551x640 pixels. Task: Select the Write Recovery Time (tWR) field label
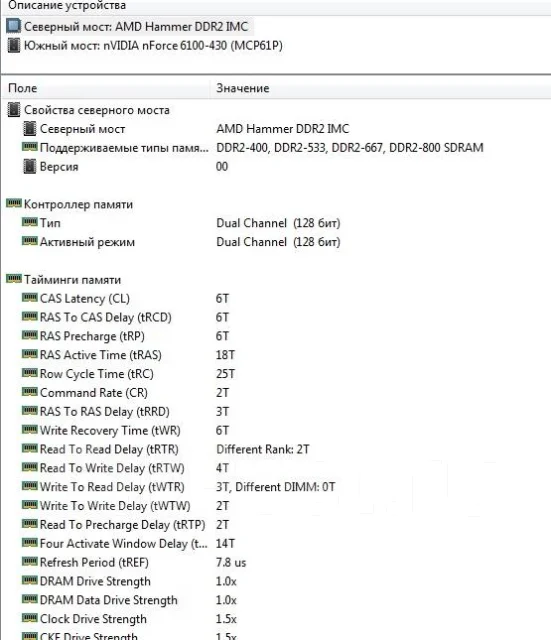pyautogui.click(x=110, y=431)
